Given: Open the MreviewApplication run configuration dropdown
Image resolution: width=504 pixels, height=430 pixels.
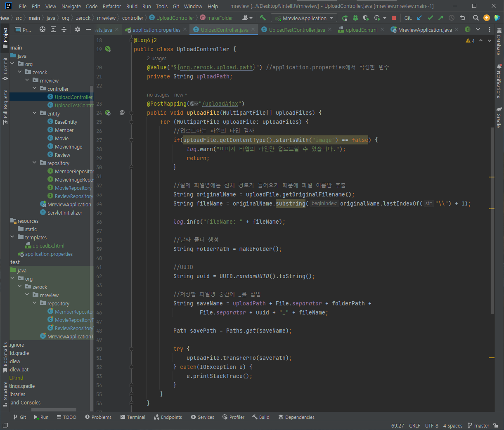Looking at the screenshot, I should (304, 18).
